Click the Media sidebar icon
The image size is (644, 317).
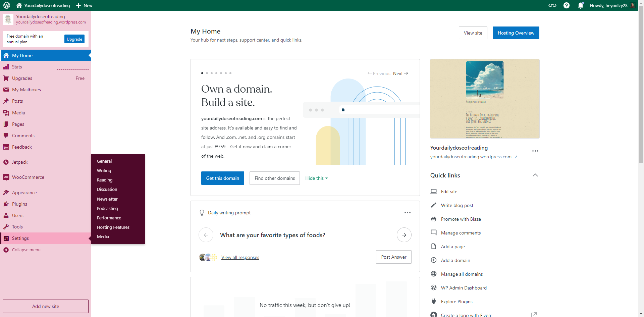(x=6, y=113)
